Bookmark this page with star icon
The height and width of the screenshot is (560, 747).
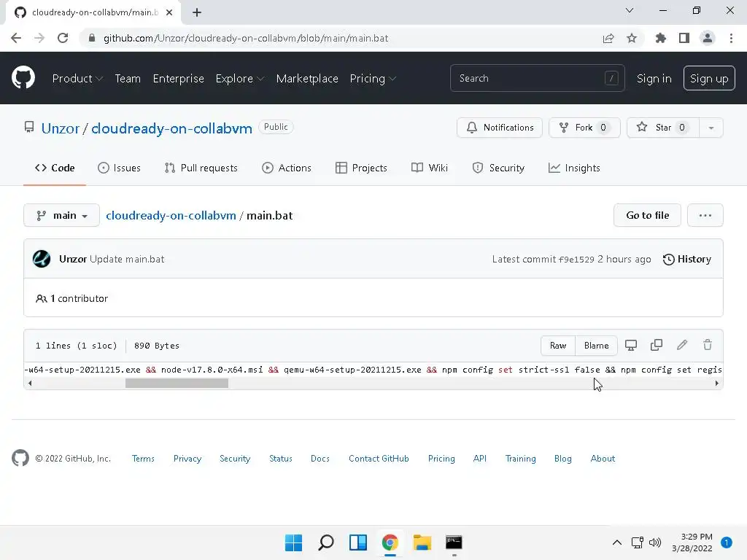[632, 38]
